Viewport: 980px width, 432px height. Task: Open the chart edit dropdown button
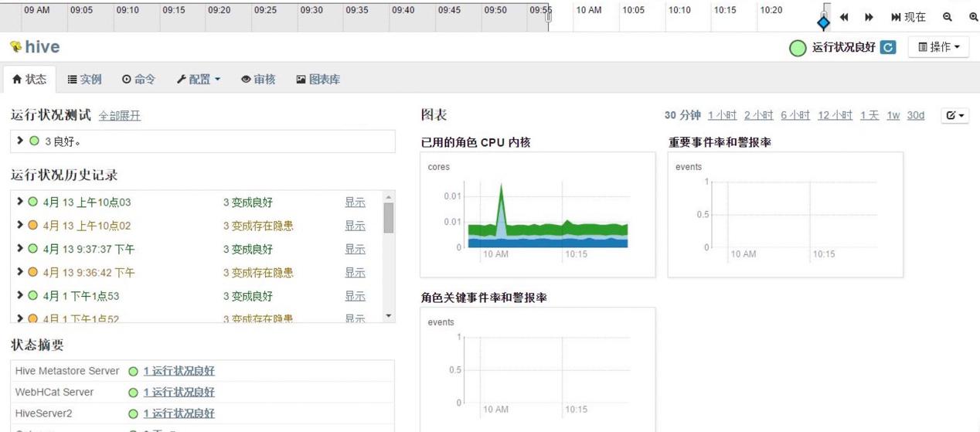point(954,115)
